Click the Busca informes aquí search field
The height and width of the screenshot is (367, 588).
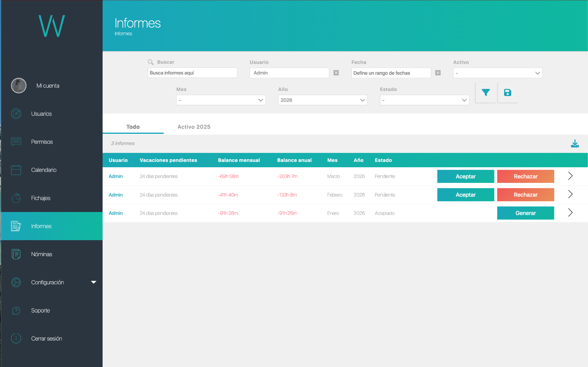(192, 73)
